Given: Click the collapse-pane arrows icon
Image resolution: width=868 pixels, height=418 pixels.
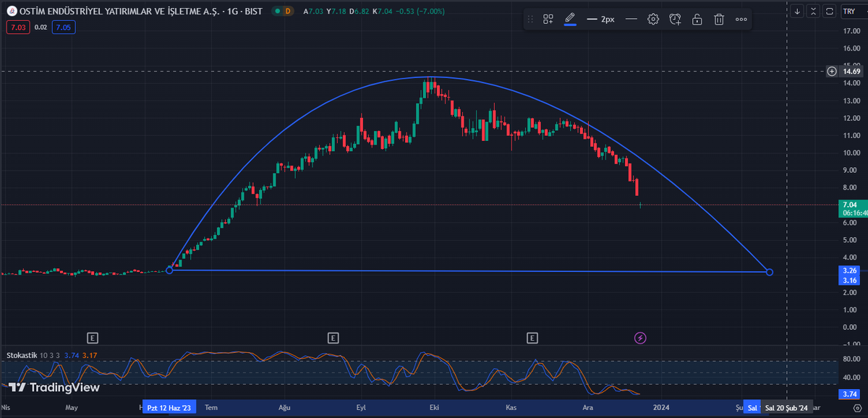Looking at the screenshot, I should tap(812, 11).
